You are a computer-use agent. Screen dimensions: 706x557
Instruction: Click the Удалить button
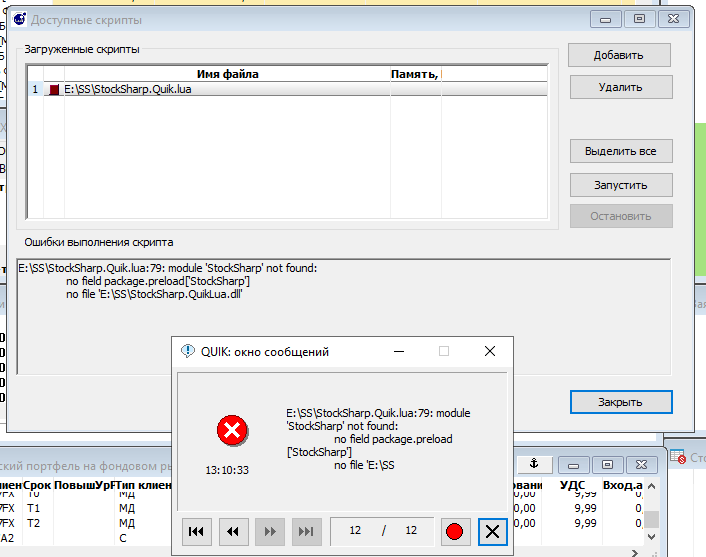tap(621, 87)
